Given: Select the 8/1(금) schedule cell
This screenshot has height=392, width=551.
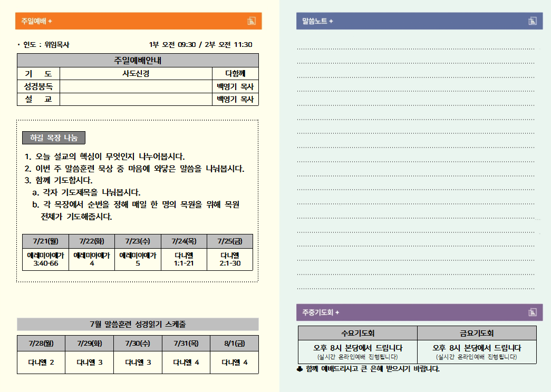Looking at the screenshot, I should click(235, 343).
